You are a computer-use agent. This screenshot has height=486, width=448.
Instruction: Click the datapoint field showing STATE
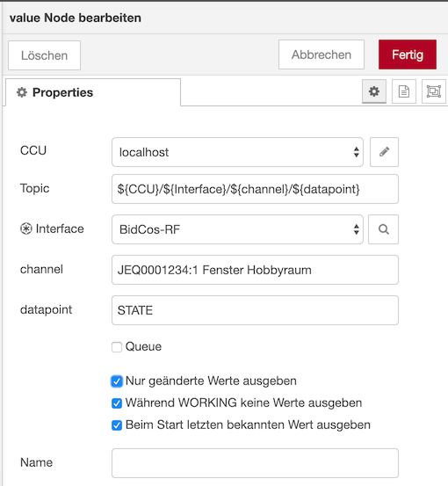[255, 310]
